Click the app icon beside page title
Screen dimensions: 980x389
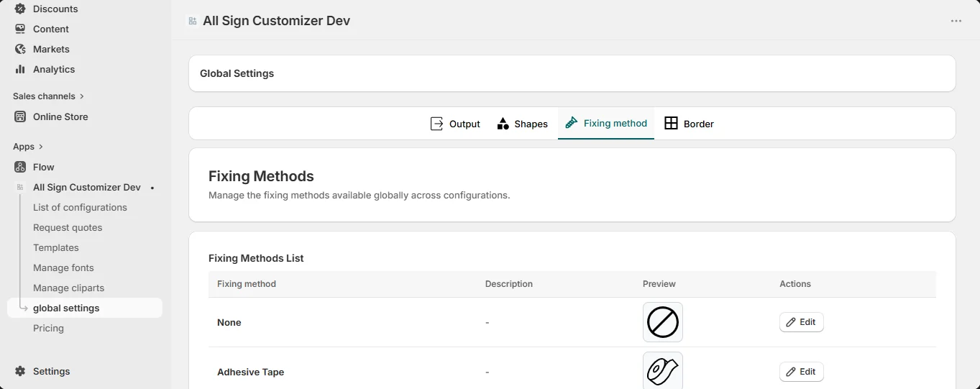click(x=192, y=21)
